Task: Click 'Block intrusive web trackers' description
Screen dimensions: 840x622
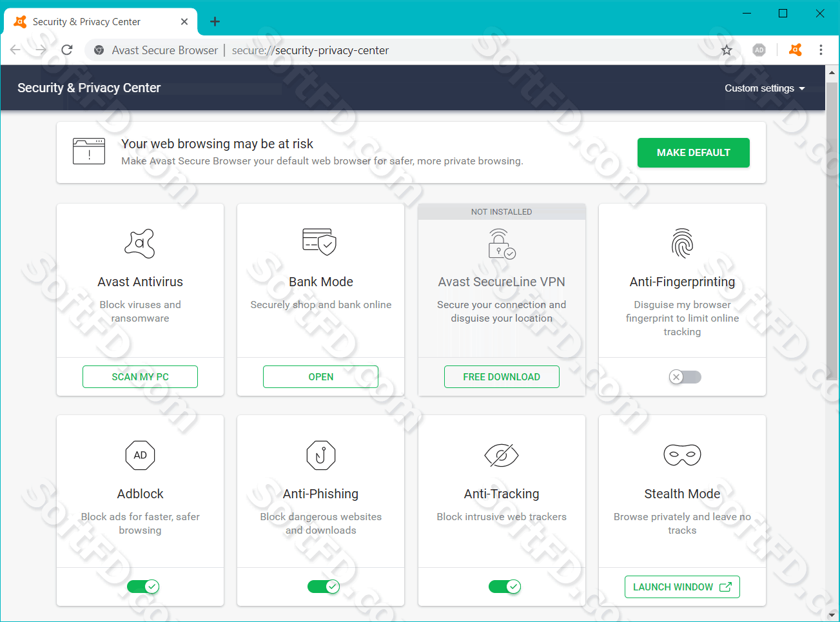Action: click(x=502, y=517)
